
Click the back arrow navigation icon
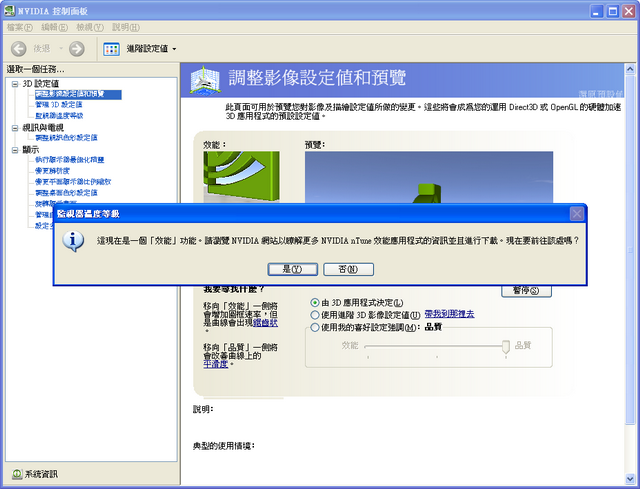pos(18,49)
